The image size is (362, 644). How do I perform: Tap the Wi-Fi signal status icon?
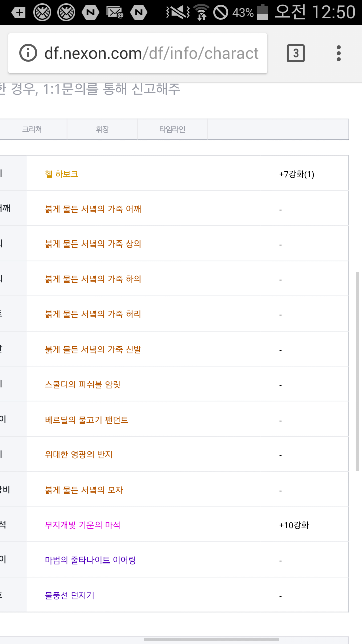pyautogui.click(x=201, y=12)
